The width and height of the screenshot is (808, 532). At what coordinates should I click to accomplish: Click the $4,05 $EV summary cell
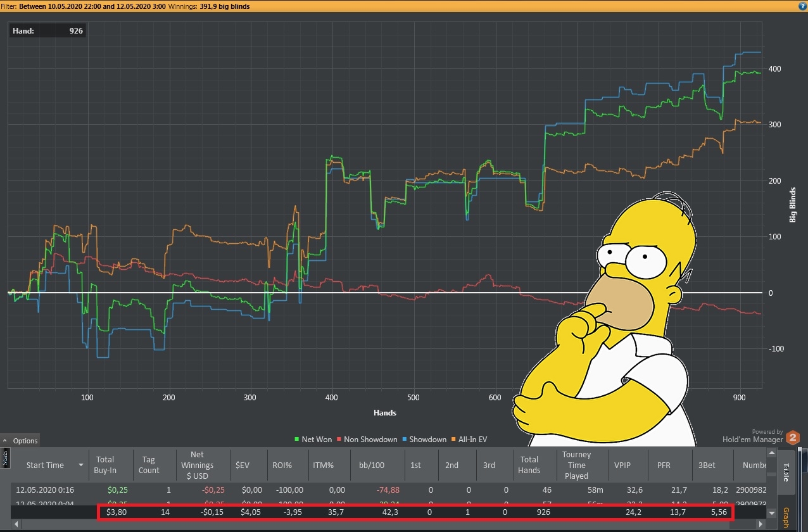point(251,512)
